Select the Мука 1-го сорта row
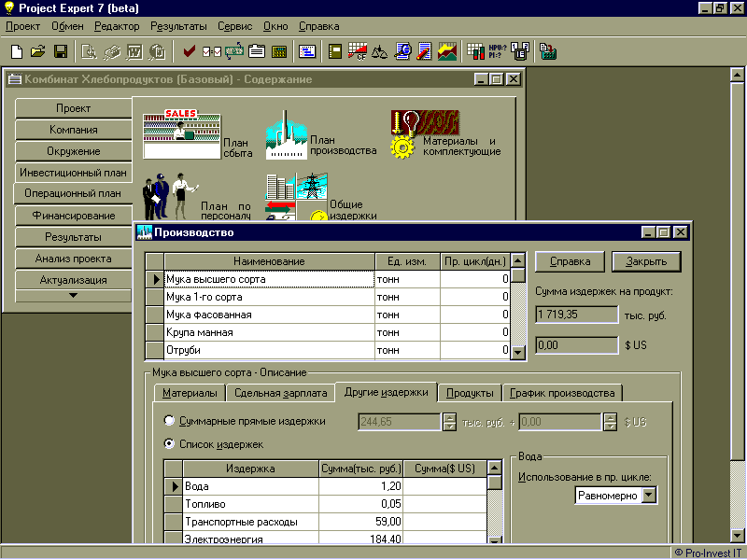747x560 pixels. (328, 297)
